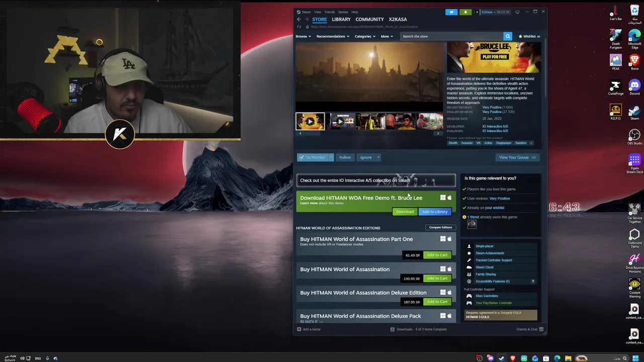
Task: Open the CurseForge desktop shortcut
Action: pyautogui.click(x=616, y=86)
